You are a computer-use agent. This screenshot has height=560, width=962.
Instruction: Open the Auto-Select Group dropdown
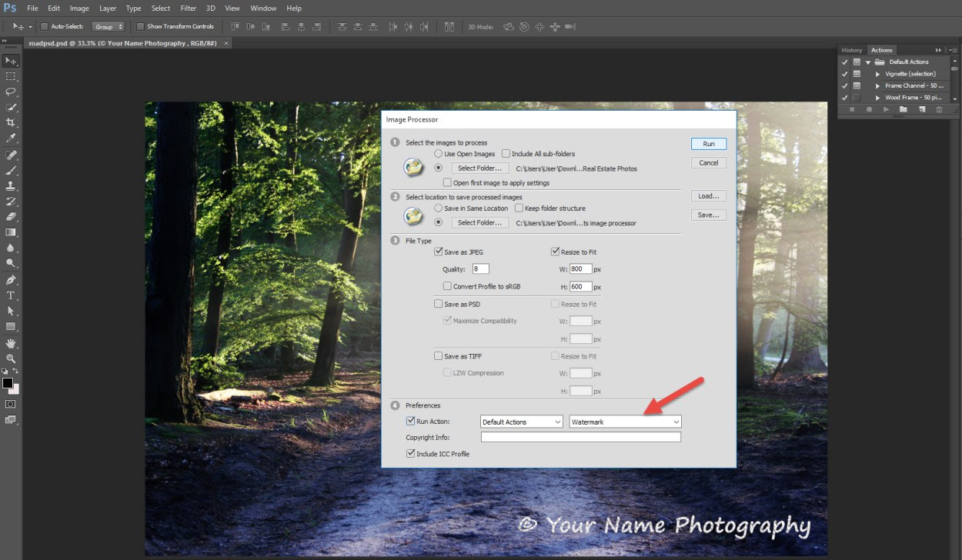(109, 26)
